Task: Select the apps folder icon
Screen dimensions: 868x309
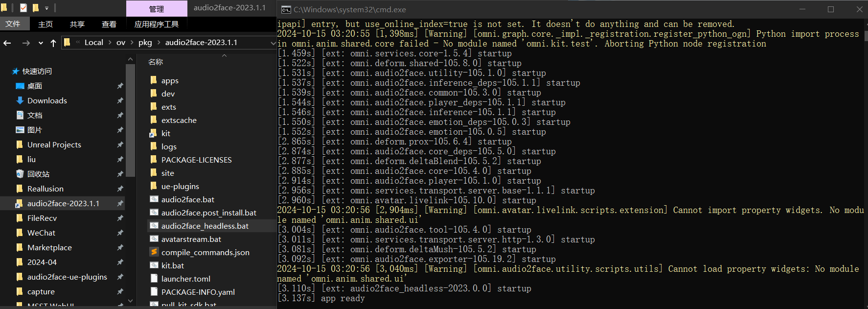Action: (154, 80)
